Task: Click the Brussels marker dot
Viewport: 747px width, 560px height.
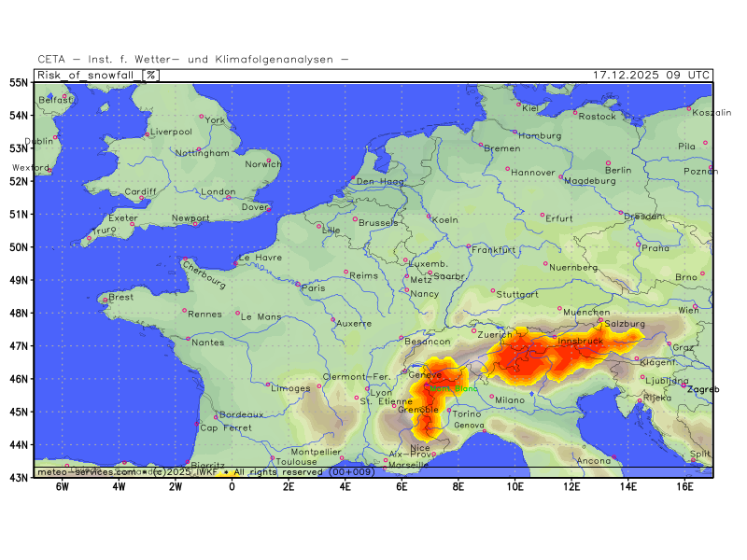Action: pyautogui.click(x=355, y=219)
